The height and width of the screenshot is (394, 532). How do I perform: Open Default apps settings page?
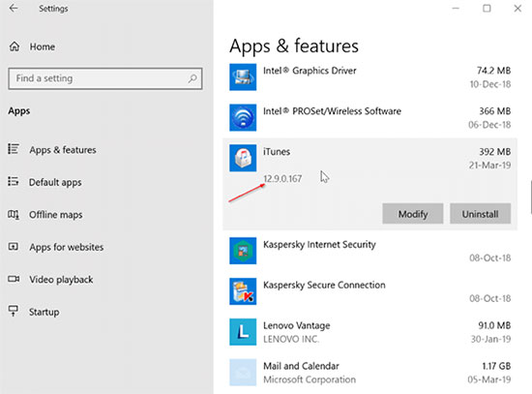coord(55,182)
